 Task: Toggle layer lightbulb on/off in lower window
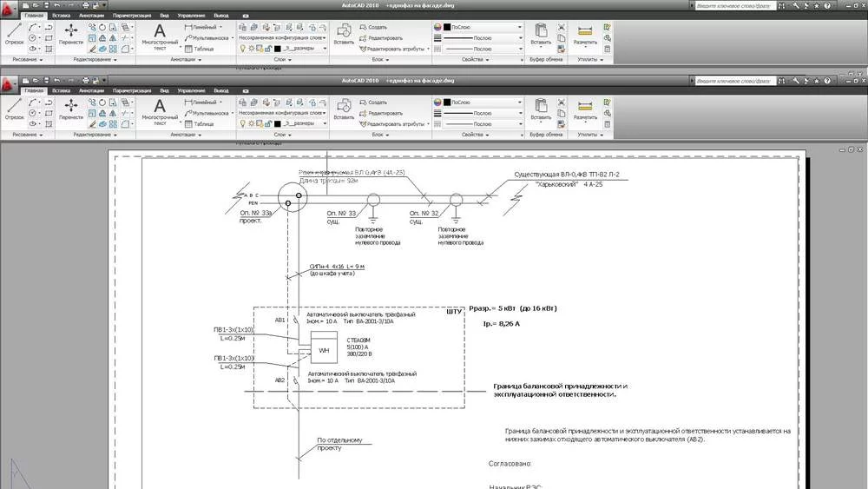pyautogui.click(x=242, y=124)
